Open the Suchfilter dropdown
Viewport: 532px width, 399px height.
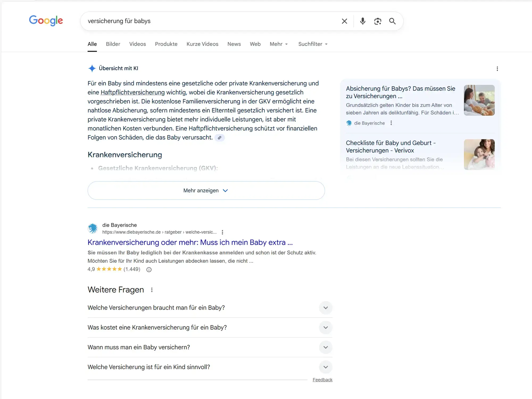[313, 44]
